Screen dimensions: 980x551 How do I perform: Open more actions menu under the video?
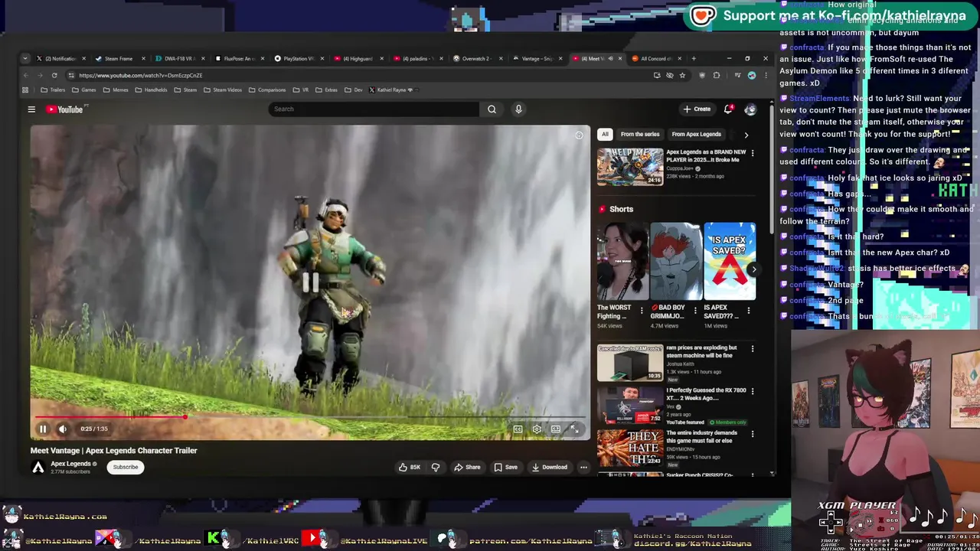click(x=583, y=467)
